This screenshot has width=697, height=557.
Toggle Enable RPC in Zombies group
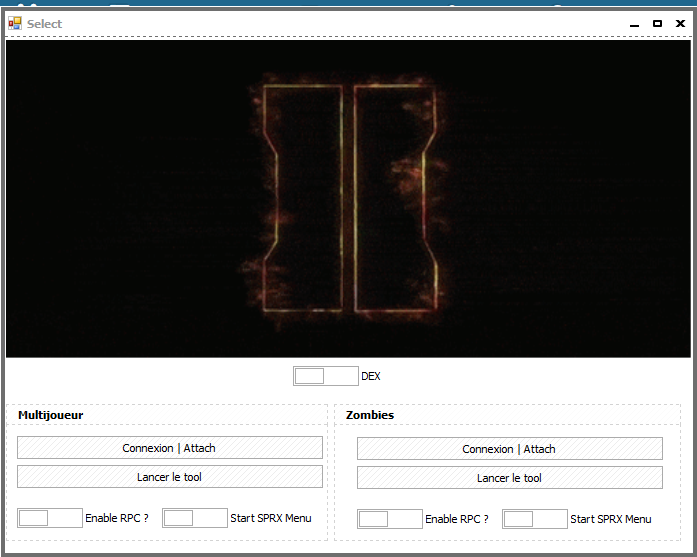(x=390, y=519)
